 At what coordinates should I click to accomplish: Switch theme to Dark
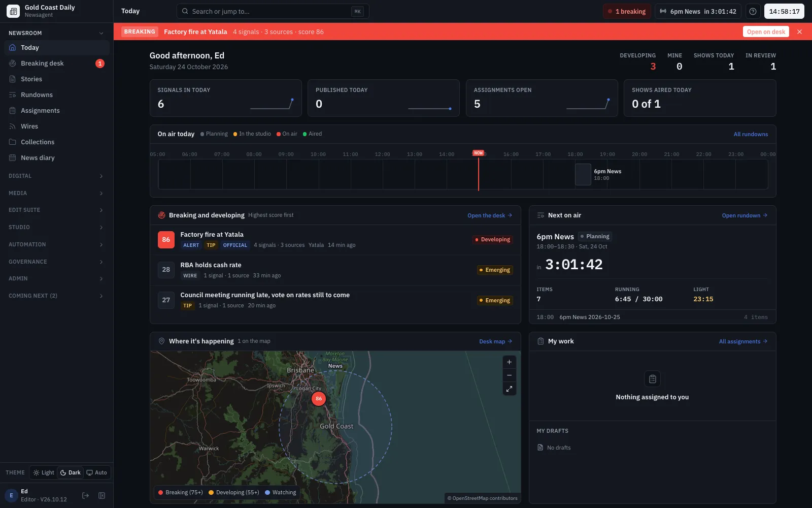click(71, 472)
